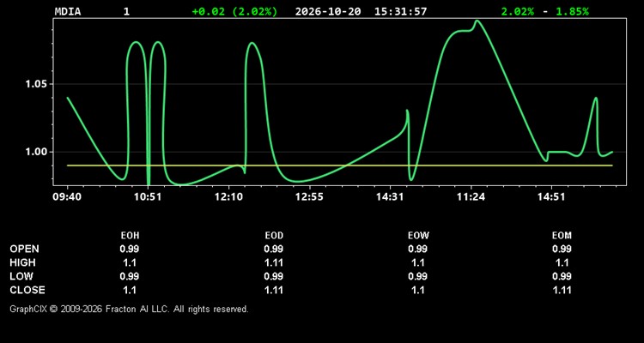The height and width of the screenshot is (343, 644).
Task: Click the yellow horizontal baseline on chart
Action: pos(340,165)
